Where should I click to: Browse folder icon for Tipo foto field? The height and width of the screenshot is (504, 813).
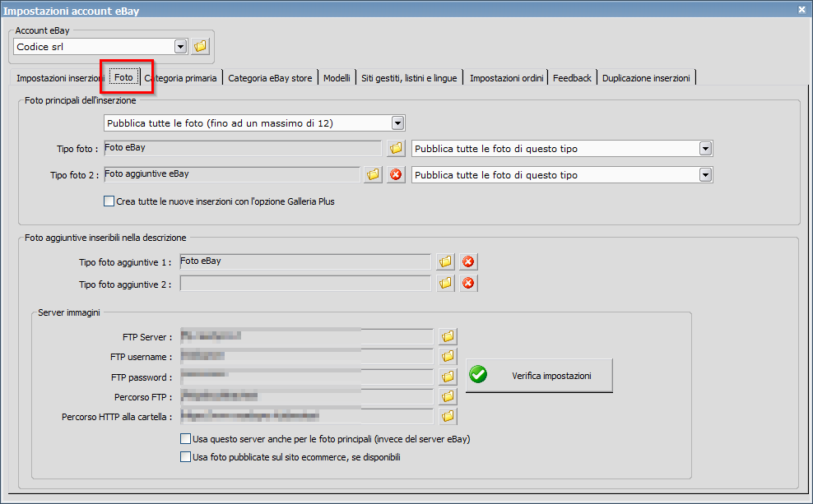click(396, 148)
